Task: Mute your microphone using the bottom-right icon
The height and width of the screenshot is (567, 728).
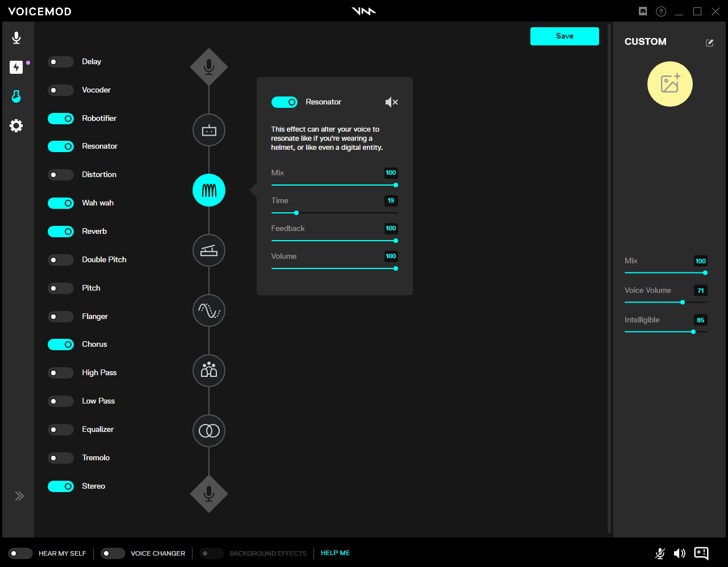Action: (660, 553)
